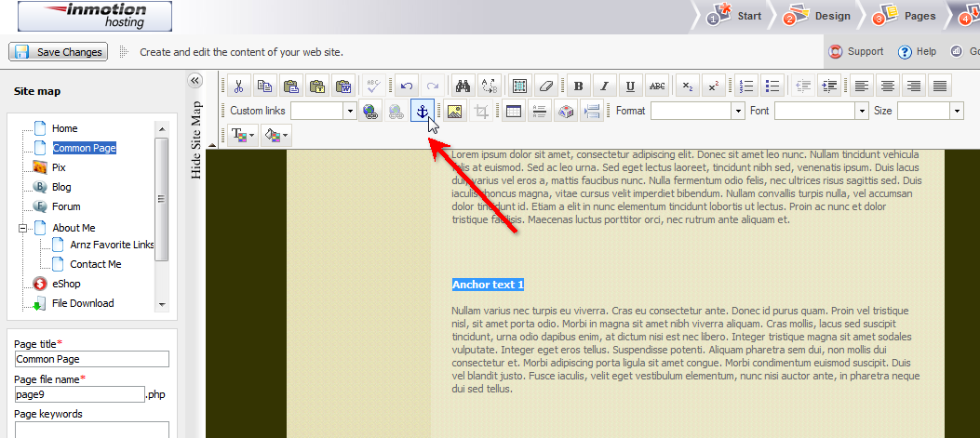Click the Undo arrow icon
Viewport: 980px width, 438px height.
pos(406,86)
